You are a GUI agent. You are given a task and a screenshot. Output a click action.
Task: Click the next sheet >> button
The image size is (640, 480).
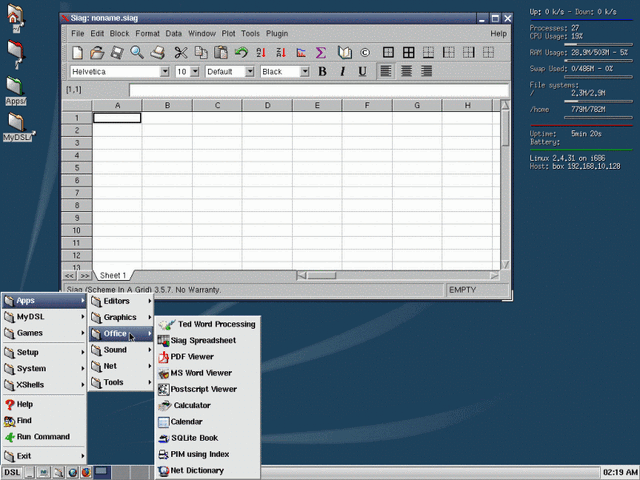coord(84,276)
